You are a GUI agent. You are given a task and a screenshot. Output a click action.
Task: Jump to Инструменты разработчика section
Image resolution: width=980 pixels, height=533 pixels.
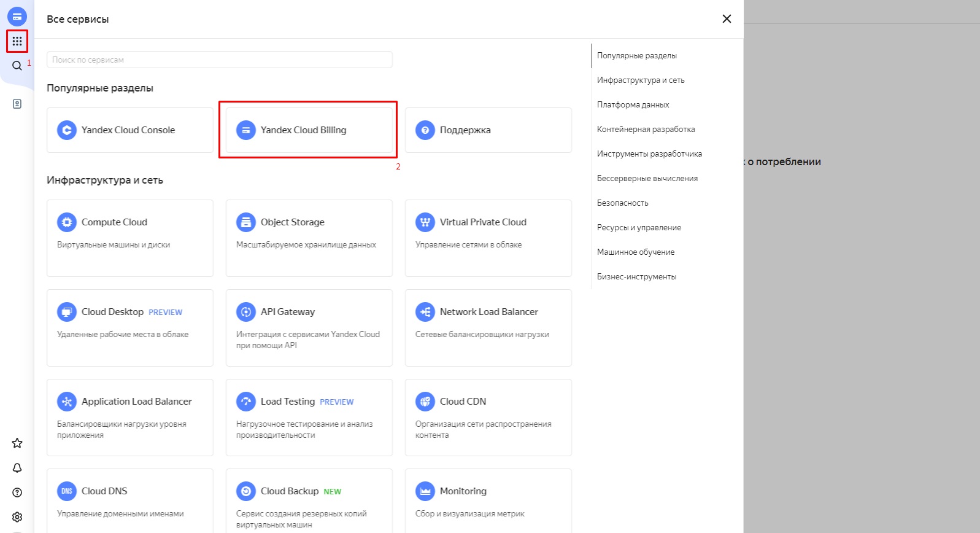pos(649,154)
